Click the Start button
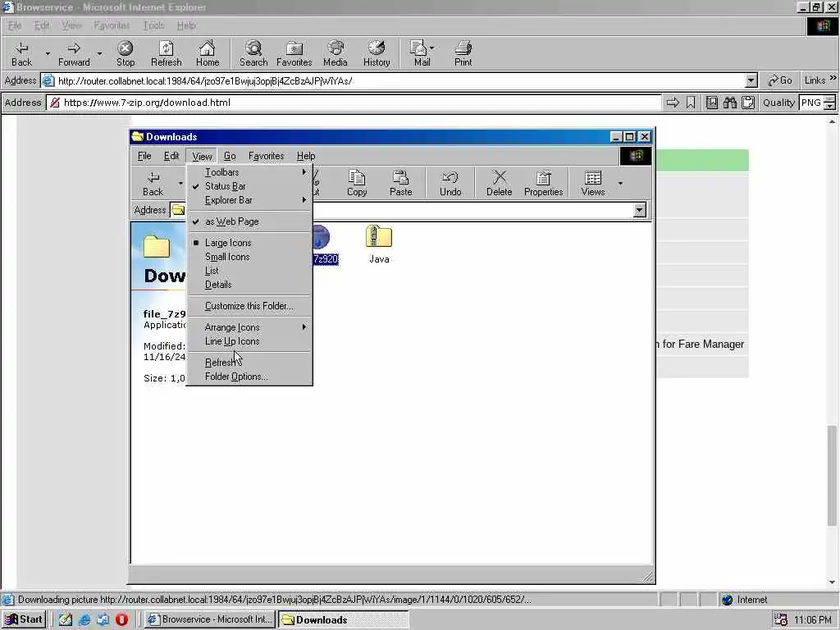Viewport: 840px width, 630px height. [24, 619]
